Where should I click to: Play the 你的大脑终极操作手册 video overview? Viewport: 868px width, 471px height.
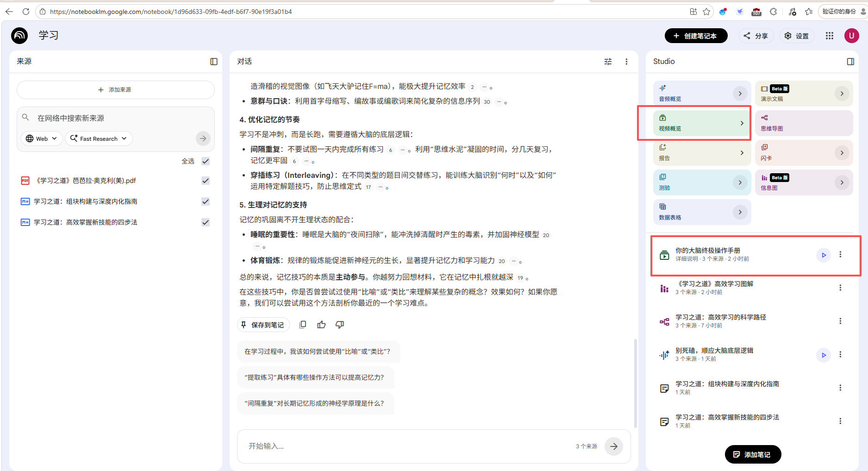[x=823, y=255]
